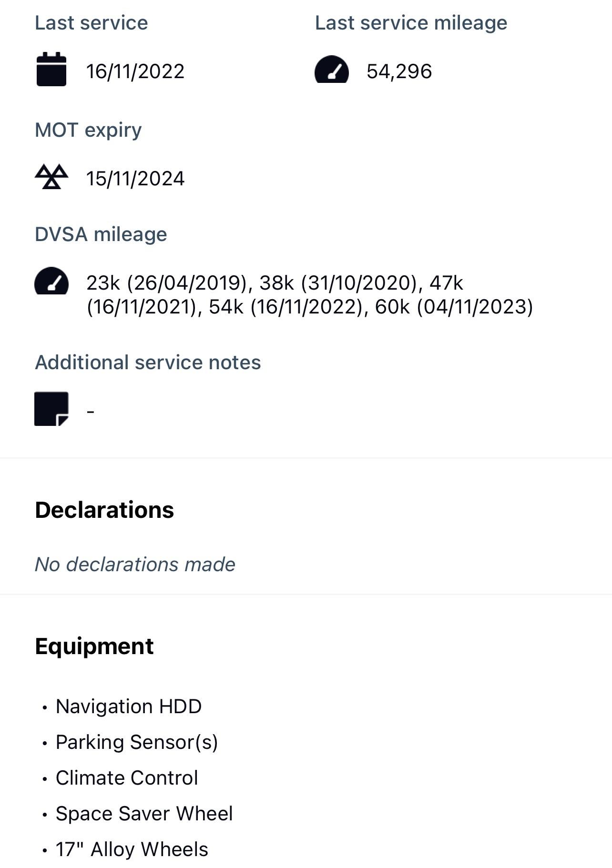Tap the 'Additional service notes' label

click(148, 363)
